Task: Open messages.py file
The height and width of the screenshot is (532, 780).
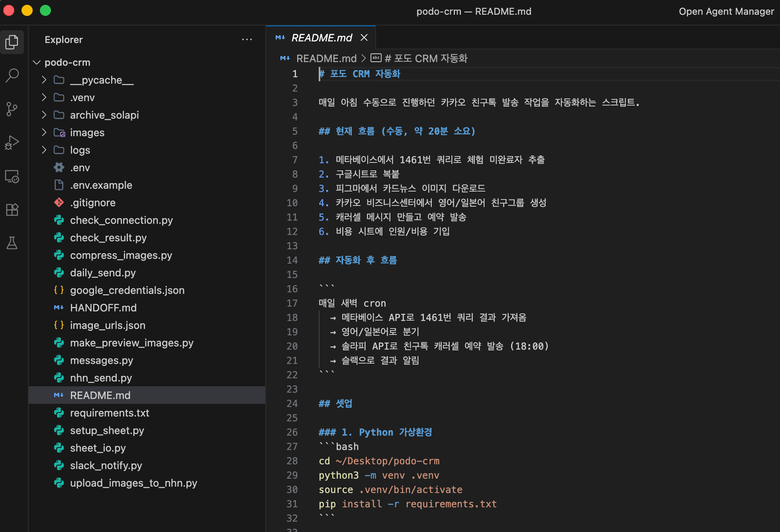Action: pyautogui.click(x=147, y=360)
